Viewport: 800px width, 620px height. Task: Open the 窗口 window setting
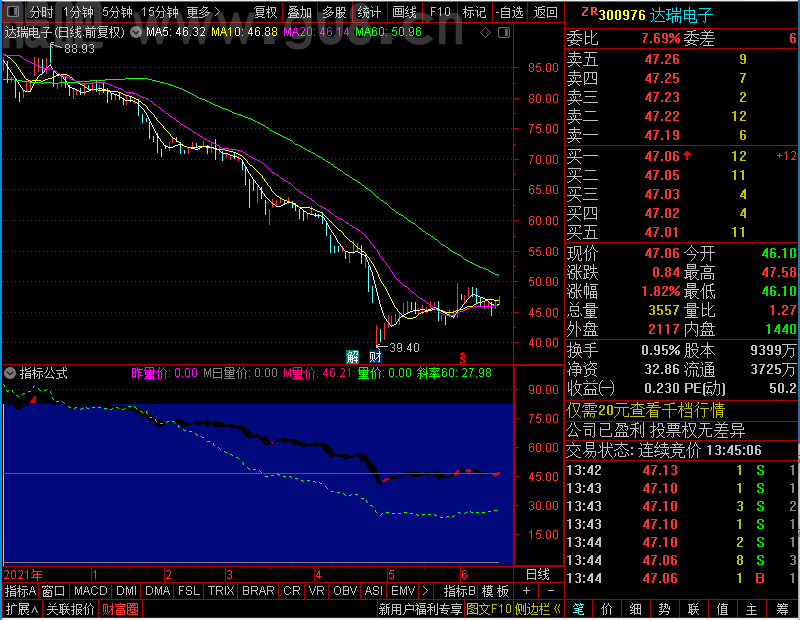point(54,591)
